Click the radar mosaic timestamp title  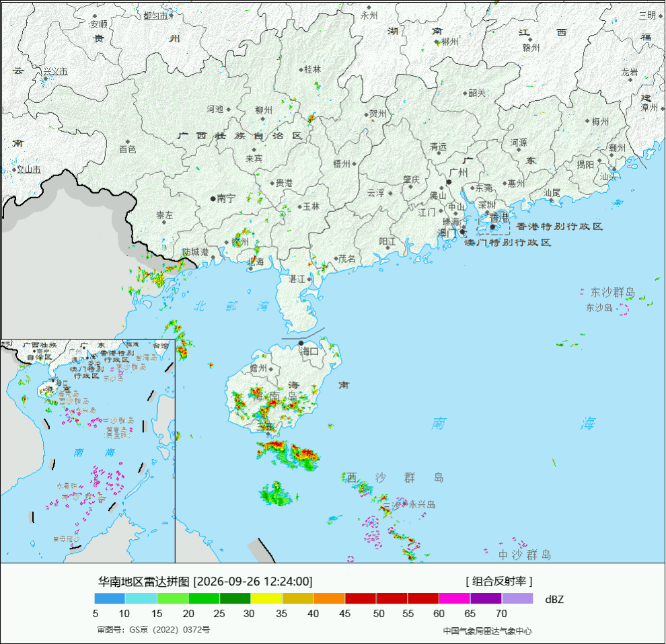coord(205,581)
